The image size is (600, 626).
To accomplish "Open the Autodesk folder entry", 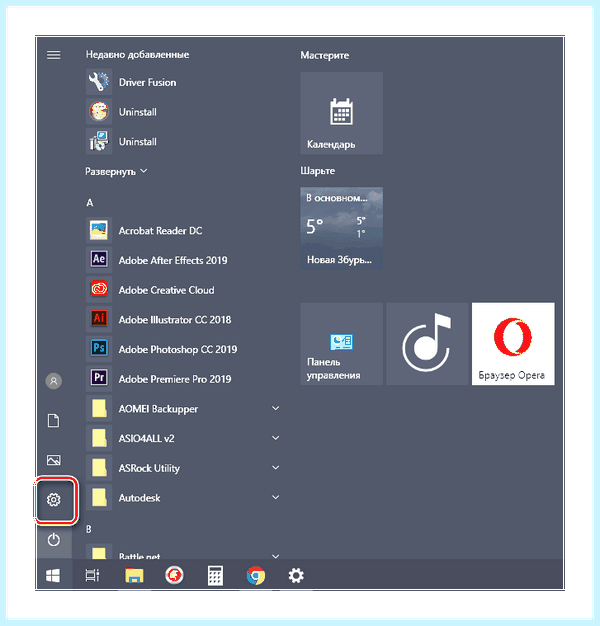I will [183, 497].
